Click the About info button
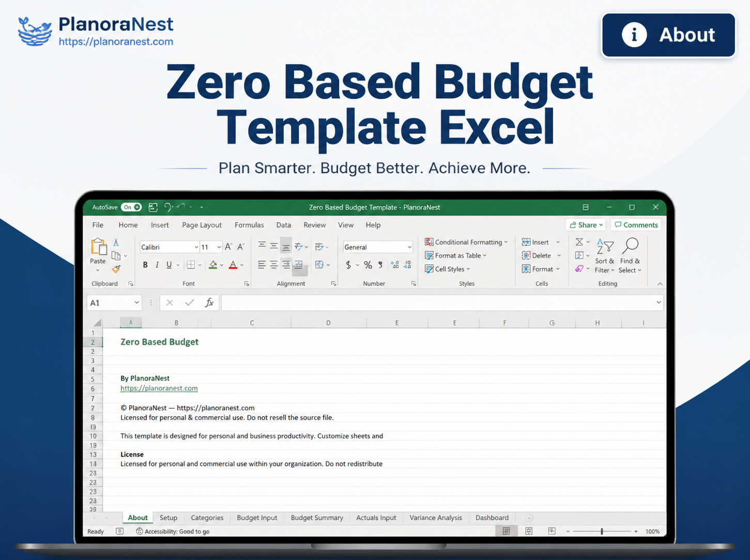The width and height of the screenshot is (750, 560). point(668,35)
